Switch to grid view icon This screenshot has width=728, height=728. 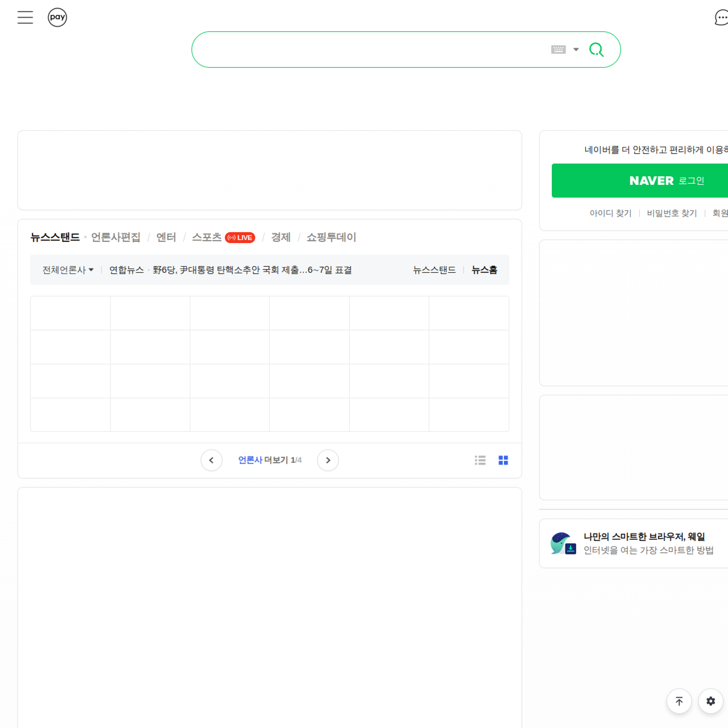tap(503, 460)
